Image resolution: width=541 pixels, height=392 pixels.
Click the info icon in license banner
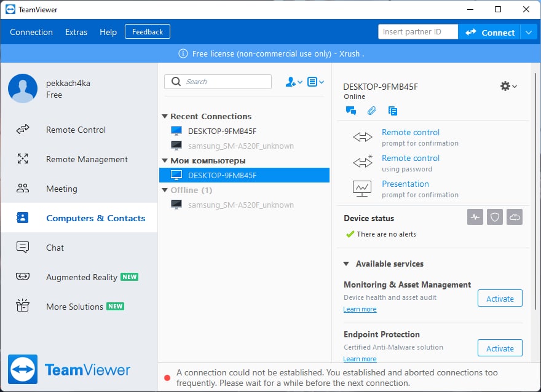pyautogui.click(x=183, y=53)
